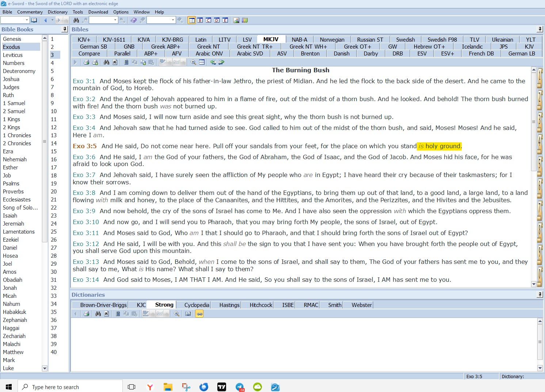
Task: Open the Bible lookup book icon in main toolbar
Action: (x=34, y=20)
